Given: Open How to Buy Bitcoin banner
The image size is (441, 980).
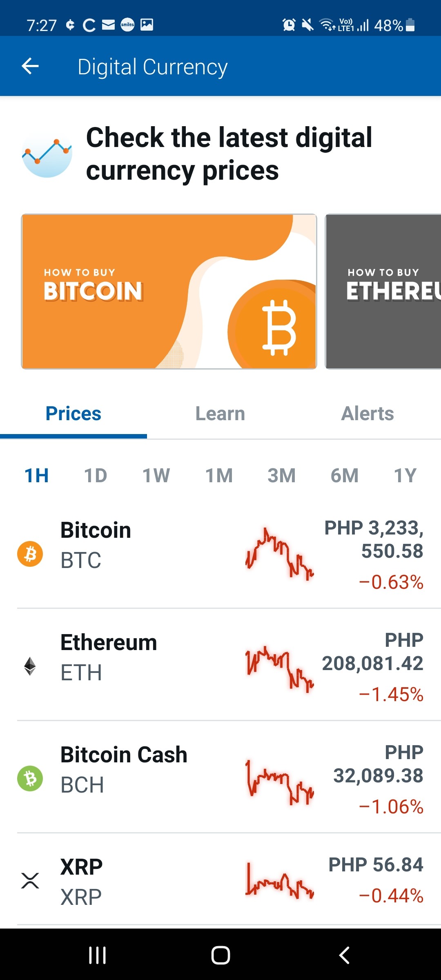Looking at the screenshot, I should pyautogui.click(x=169, y=292).
